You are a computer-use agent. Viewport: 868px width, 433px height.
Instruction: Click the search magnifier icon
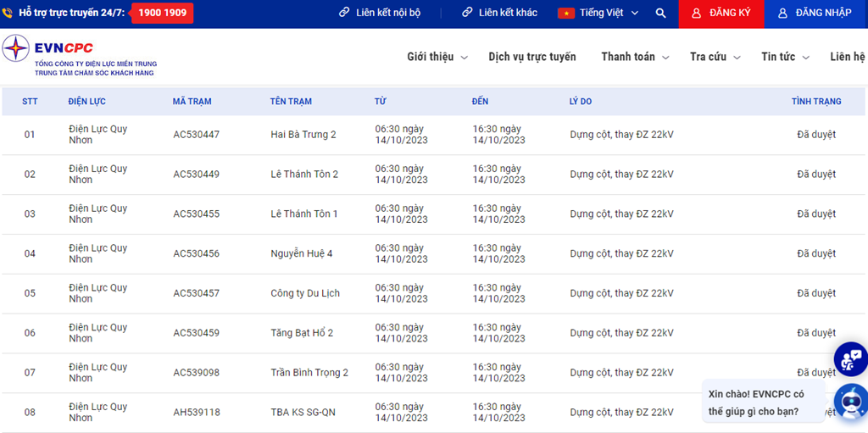pos(660,14)
